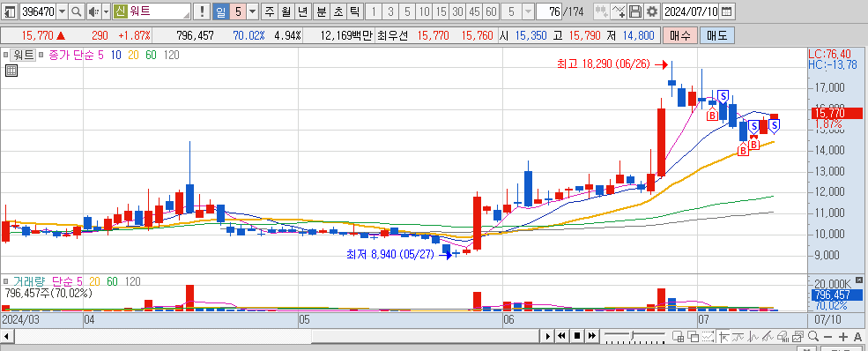Click the eraser delete drawings icon

783,336
